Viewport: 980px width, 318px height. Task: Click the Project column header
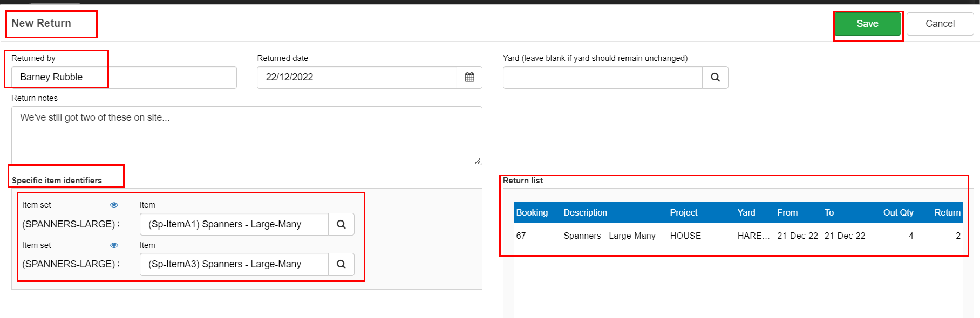click(x=683, y=212)
